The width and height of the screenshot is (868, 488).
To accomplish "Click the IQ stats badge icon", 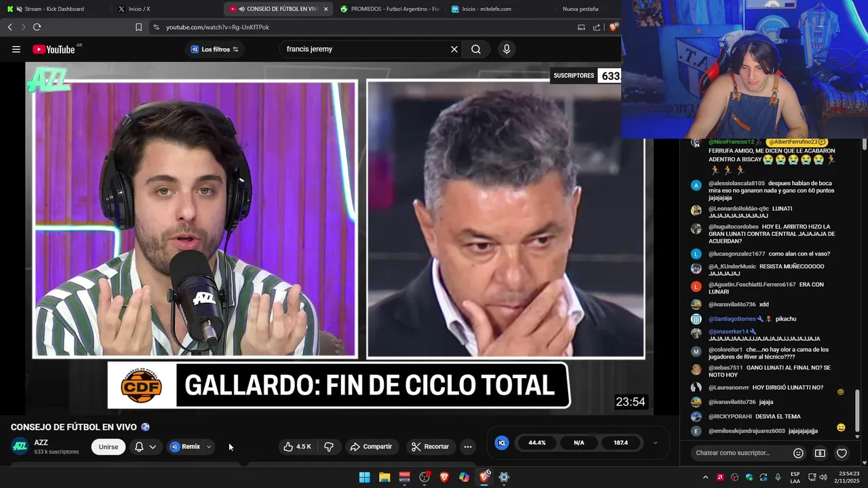I will 502,443.
